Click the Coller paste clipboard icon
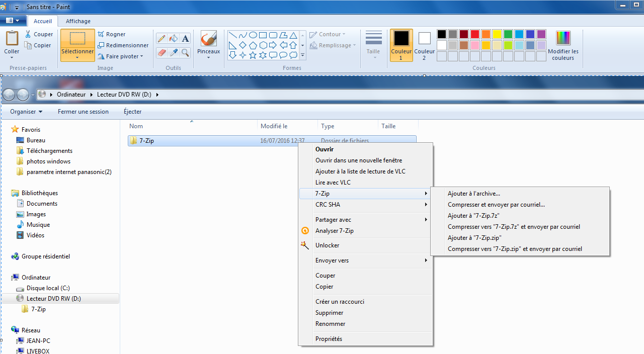Image resolution: width=644 pixels, height=354 pixels. 12,38
